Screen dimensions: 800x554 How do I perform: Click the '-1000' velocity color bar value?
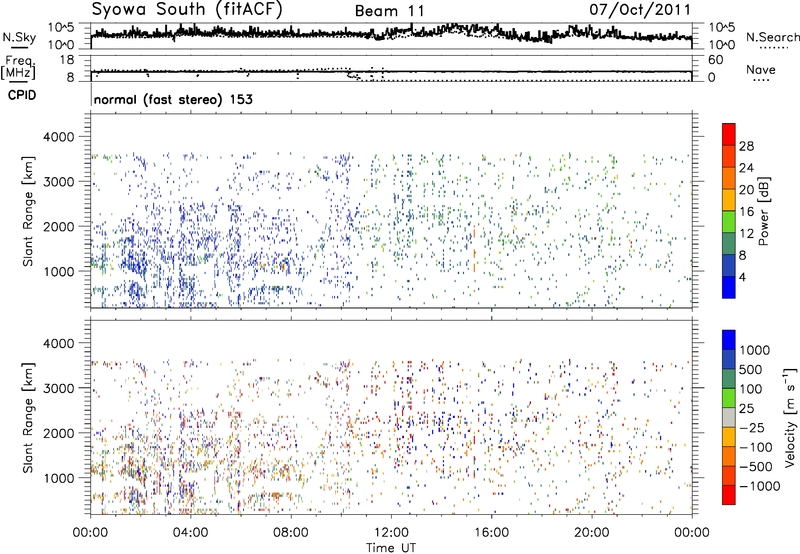(x=759, y=486)
